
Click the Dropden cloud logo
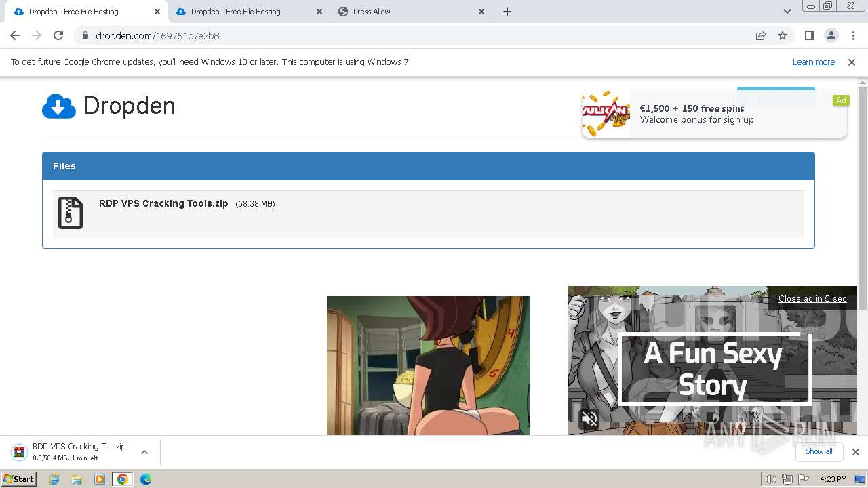[x=59, y=106]
